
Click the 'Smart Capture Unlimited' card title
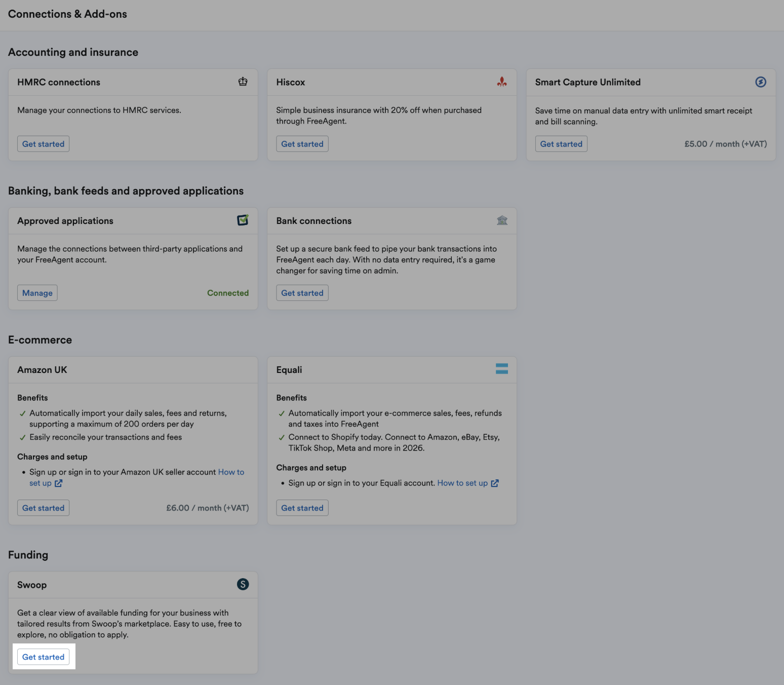click(x=588, y=82)
